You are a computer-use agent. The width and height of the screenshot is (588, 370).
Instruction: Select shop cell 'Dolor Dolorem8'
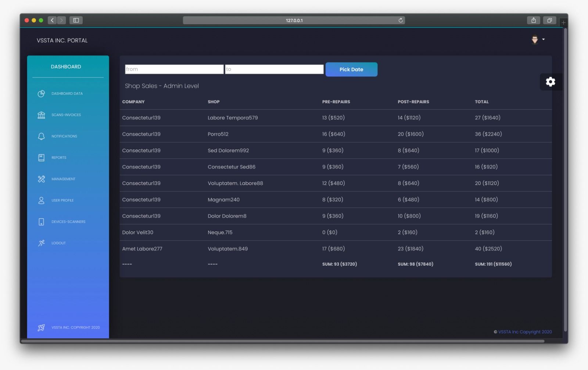coord(227,216)
